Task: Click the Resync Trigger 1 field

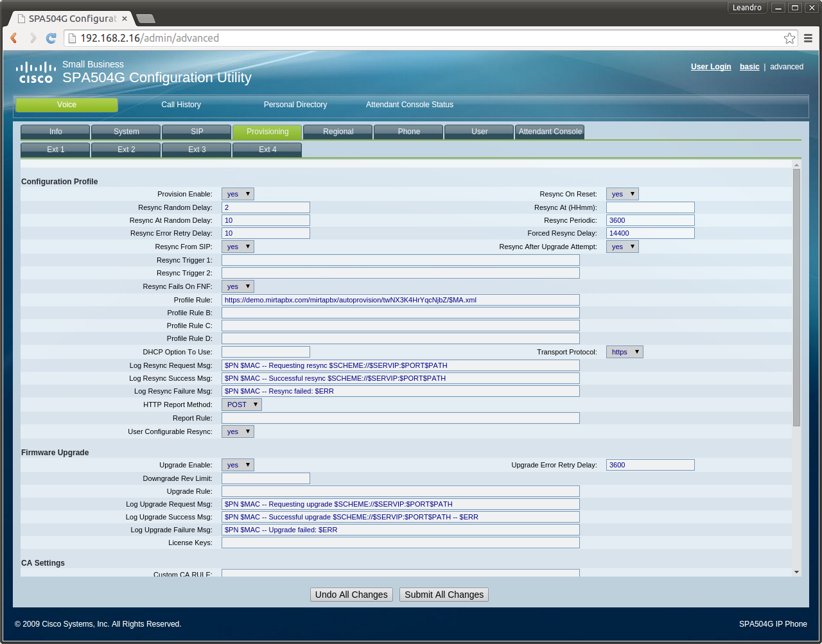Action: [401, 260]
